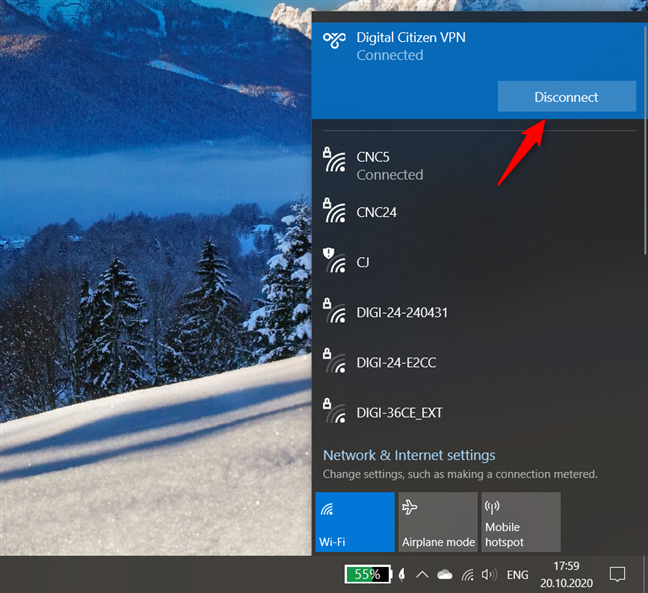Toggle the Wi-Fi quick action tile
The height and width of the screenshot is (593, 648).
[x=355, y=522]
